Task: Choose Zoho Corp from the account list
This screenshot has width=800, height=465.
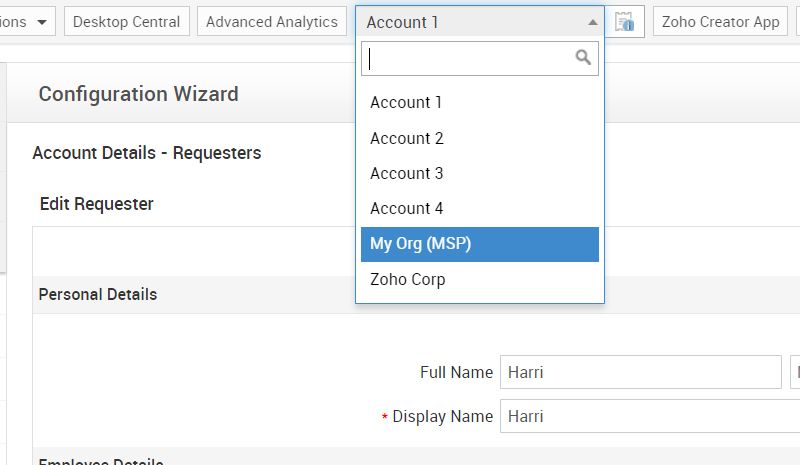Action: click(408, 279)
